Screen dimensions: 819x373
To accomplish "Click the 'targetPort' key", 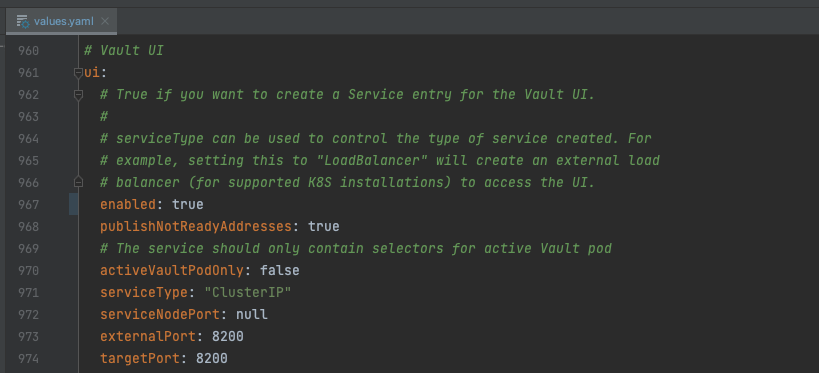I will pyautogui.click(x=140, y=358).
